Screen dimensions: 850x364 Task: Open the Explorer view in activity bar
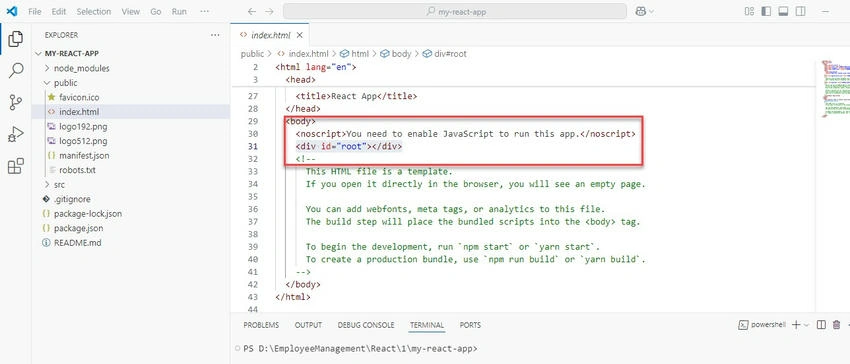16,39
